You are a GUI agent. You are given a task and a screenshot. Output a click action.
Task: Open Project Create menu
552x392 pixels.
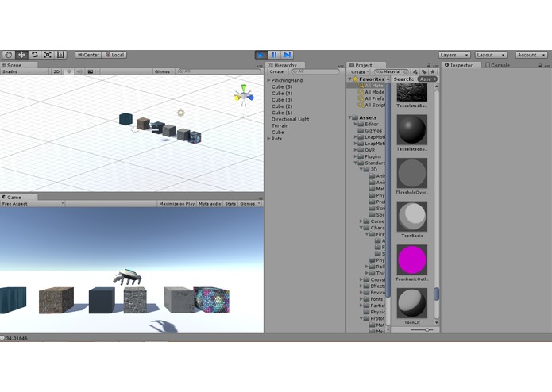click(x=360, y=71)
